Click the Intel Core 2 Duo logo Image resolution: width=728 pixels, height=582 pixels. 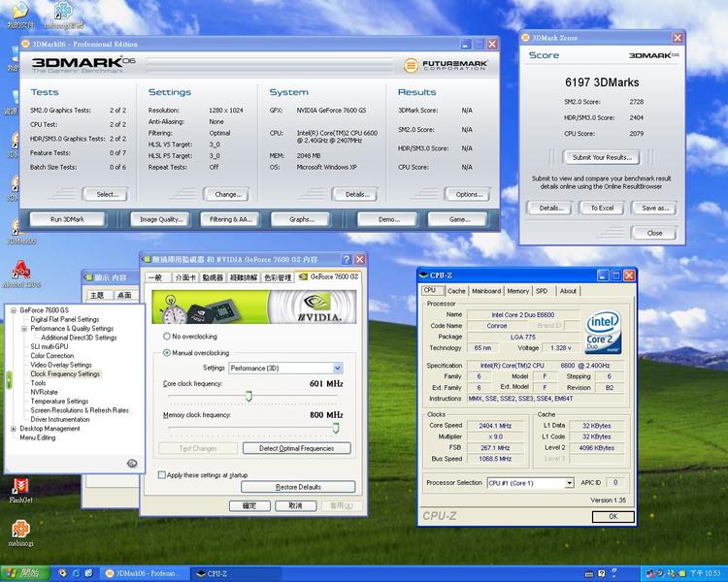tap(603, 333)
